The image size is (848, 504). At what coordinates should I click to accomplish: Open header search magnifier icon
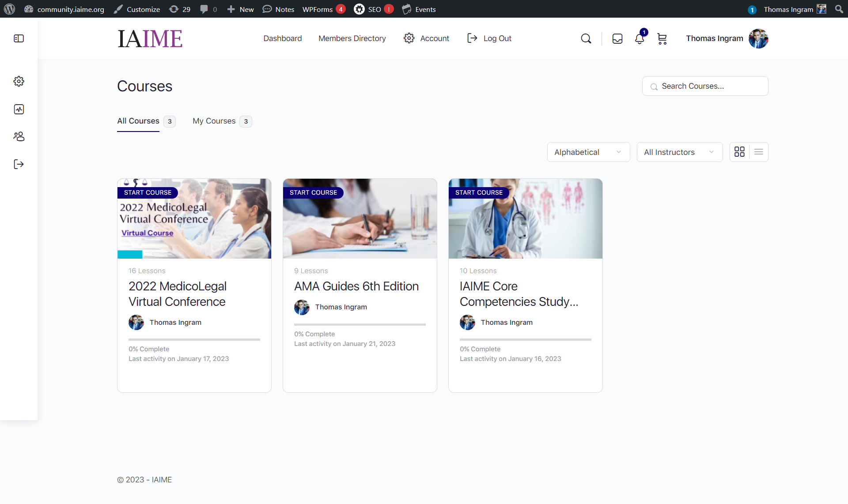[586, 39]
